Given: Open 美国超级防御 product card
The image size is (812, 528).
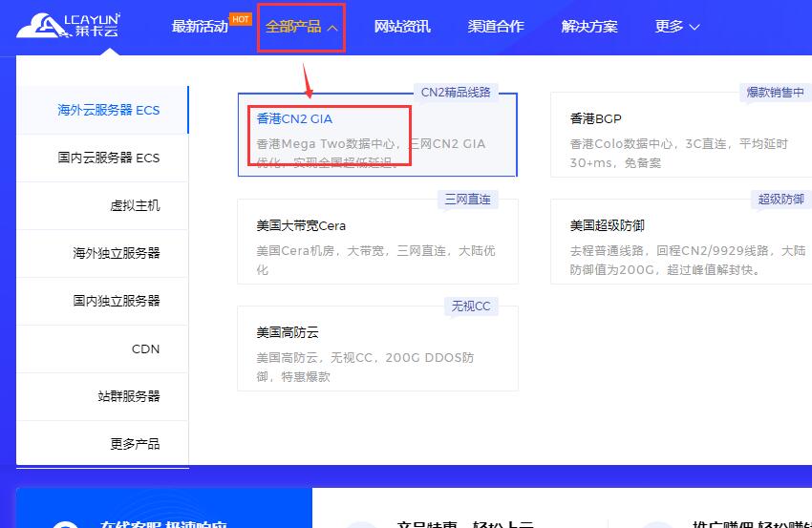Looking at the screenshot, I should (681, 242).
